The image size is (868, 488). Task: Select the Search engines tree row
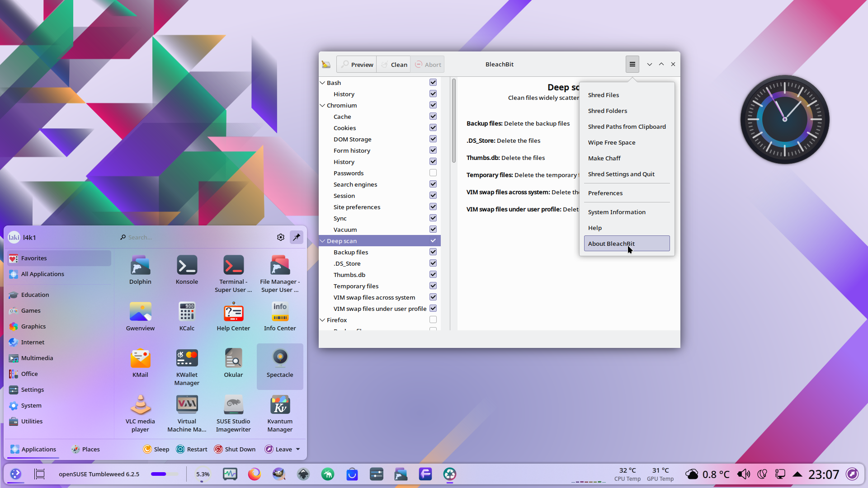380,184
